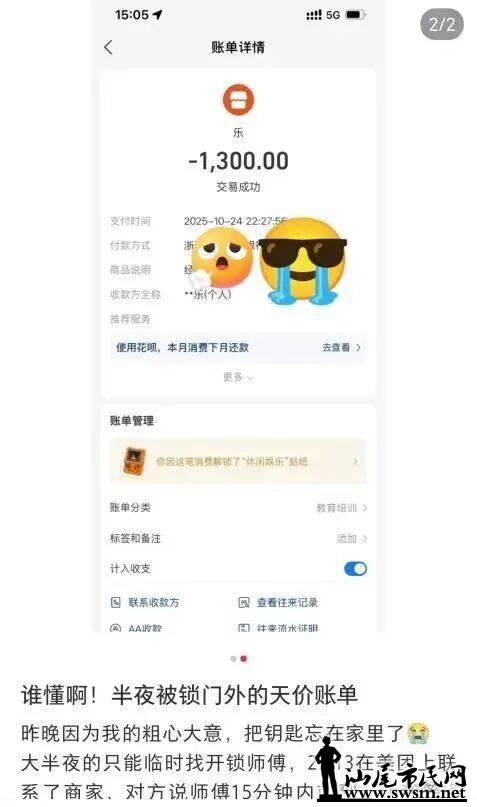Tap 查看往来记录 link
477x807 pixels.
click(287, 602)
